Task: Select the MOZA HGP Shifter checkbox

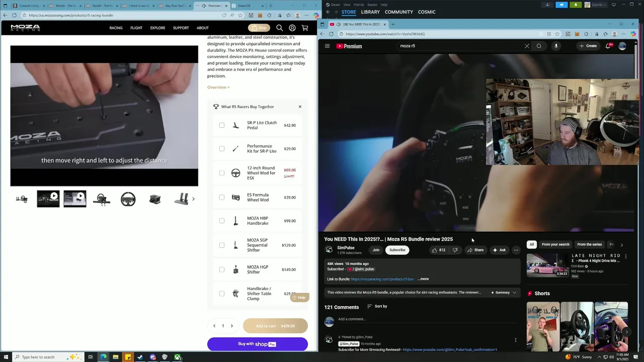Action: point(222,269)
